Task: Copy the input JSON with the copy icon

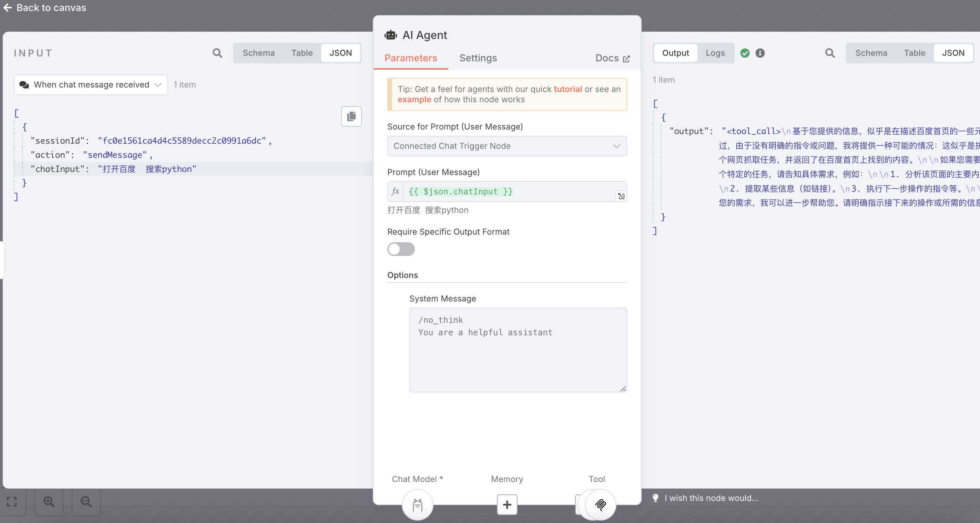Action: (x=351, y=116)
